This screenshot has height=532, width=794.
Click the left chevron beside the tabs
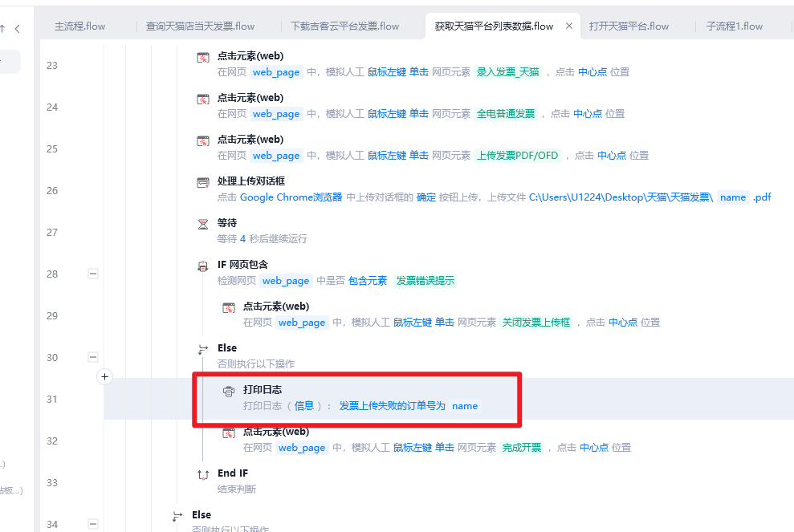[17, 29]
